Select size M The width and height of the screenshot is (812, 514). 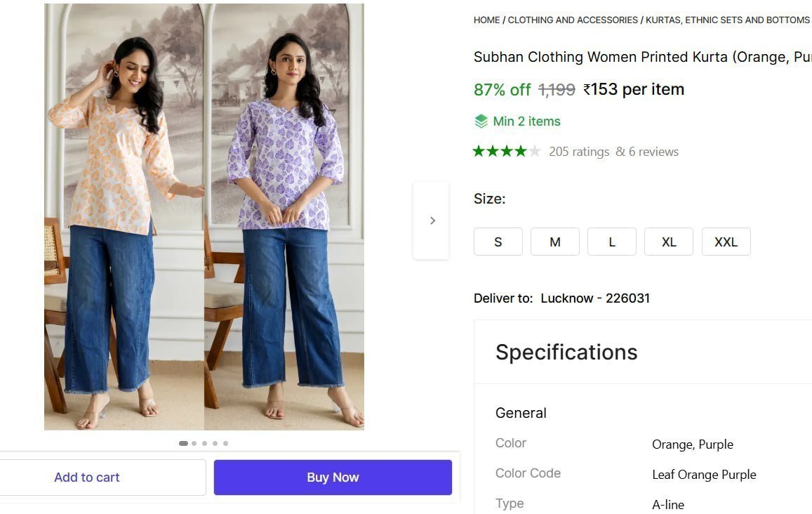tap(555, 242)
